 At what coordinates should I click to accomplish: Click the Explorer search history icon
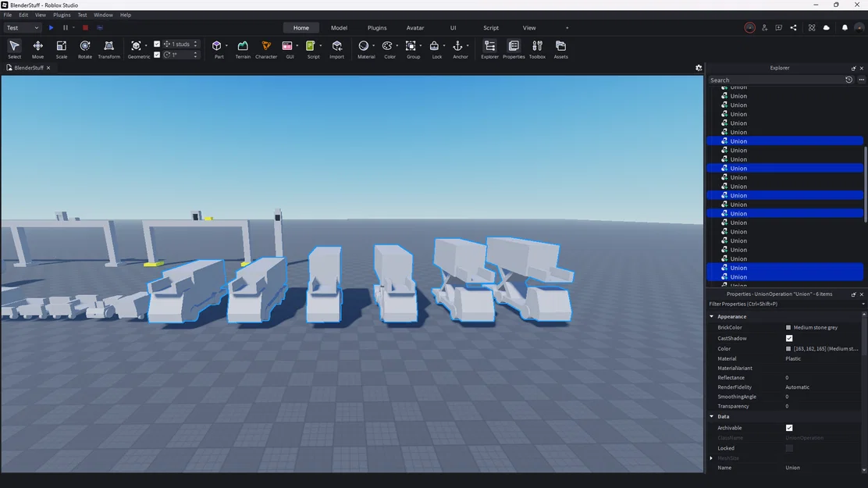[848, 80]
